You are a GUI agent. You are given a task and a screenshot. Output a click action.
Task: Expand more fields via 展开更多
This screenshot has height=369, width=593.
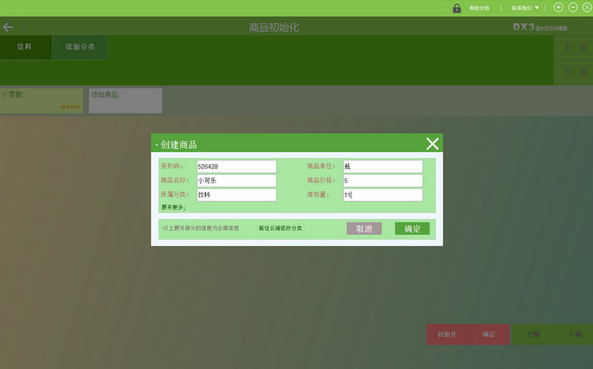tap(173, 207)
